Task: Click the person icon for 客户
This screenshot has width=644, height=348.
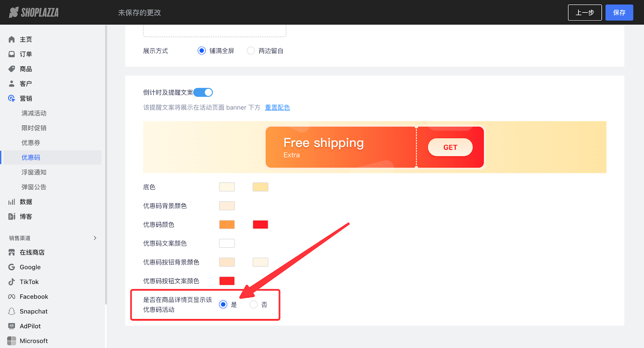Action: pos(12,84)
